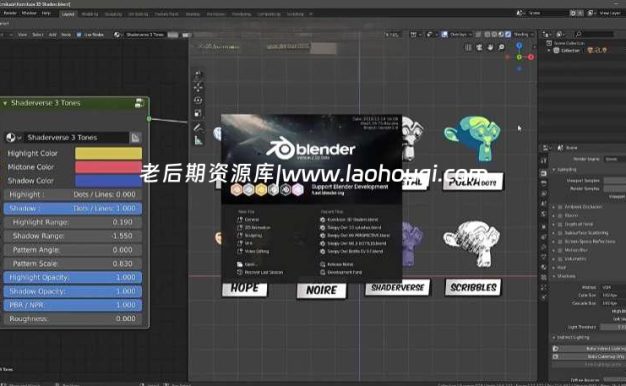Open the View Layer properties tab icon
The height and width of the screenshot is (386, 626).
click(543, 194)
